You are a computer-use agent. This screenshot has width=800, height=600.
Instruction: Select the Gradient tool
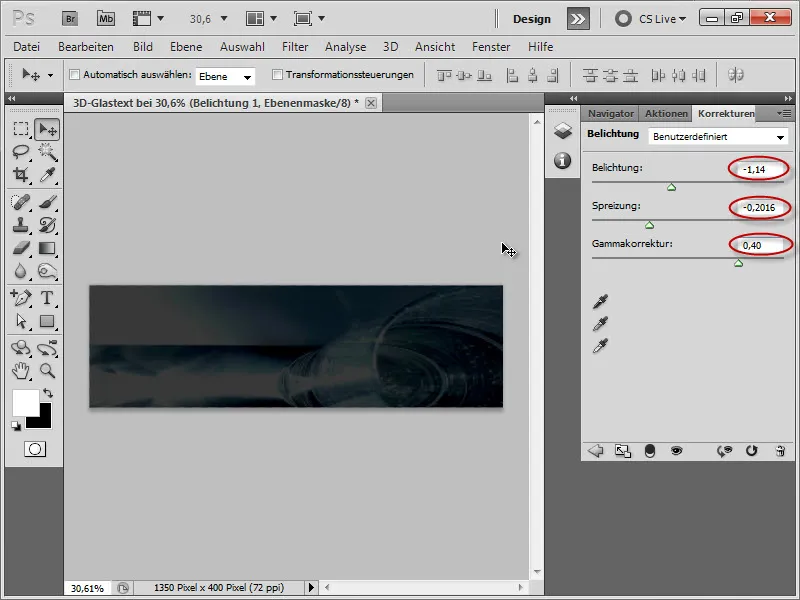[x=47, y=248]
